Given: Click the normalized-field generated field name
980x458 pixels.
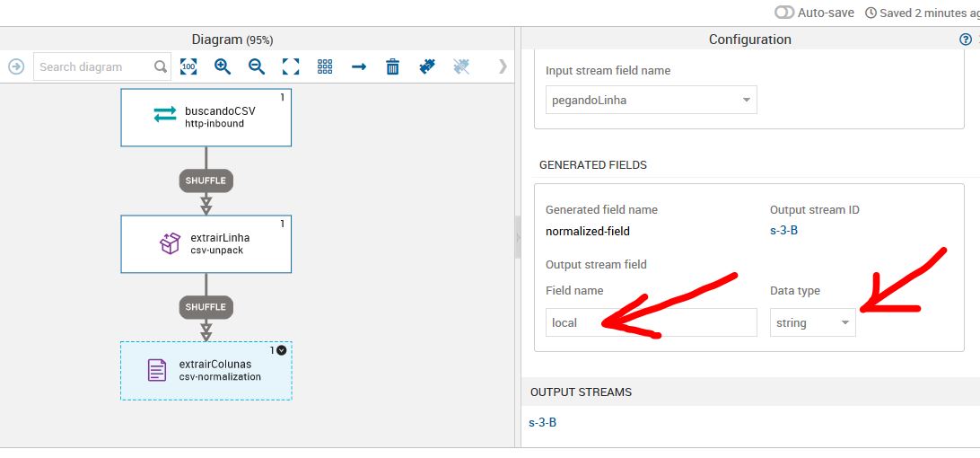Looking at the screenshot, I should [588, 232].
